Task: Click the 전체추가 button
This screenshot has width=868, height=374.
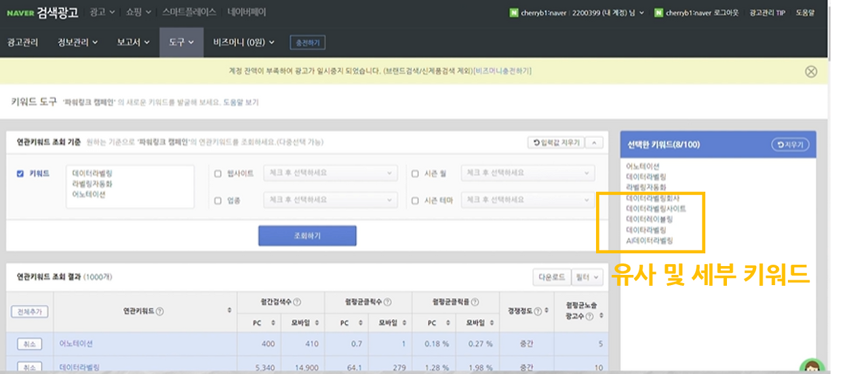Action: (x=29, y=312)
